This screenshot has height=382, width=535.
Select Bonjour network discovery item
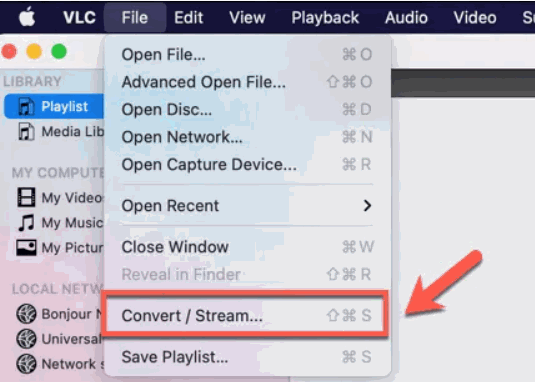[x=54, y=314]
